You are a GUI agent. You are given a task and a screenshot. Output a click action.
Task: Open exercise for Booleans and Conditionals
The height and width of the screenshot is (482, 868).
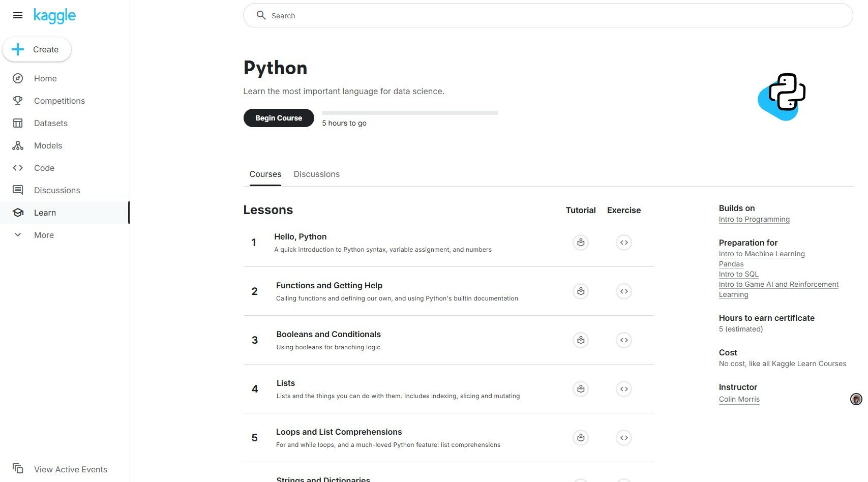[x=624, y=340]
